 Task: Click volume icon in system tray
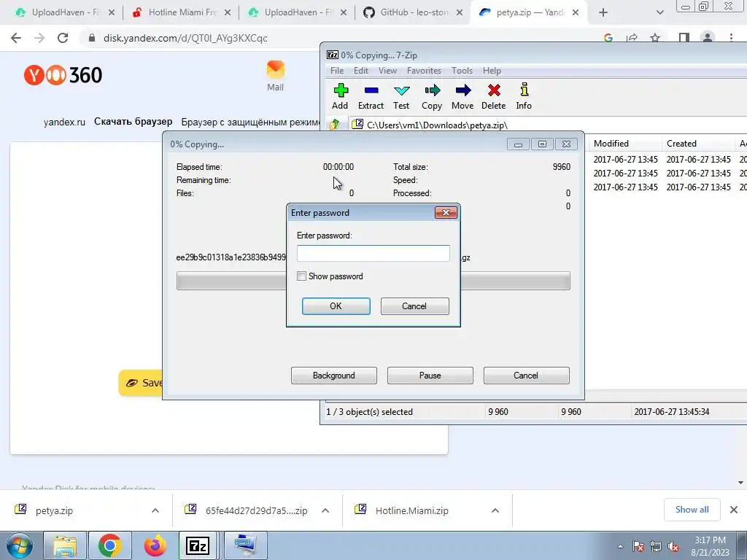(673, 547)
